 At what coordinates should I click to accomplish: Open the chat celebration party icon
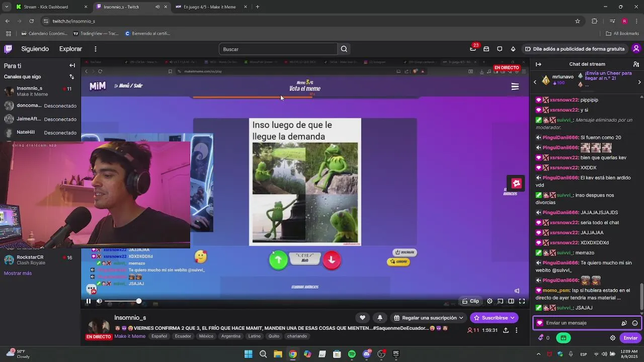click(x=624, y=323)
